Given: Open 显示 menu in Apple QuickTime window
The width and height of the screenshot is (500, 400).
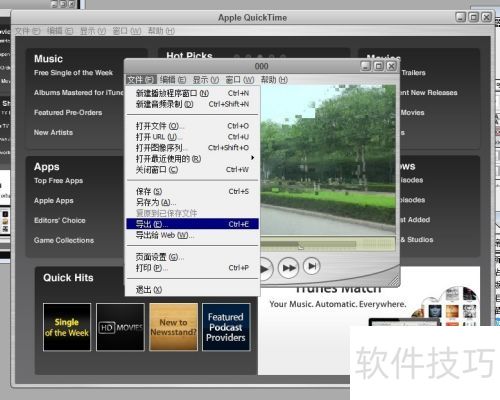Looking at the screenshot, I should coord(93,31).
